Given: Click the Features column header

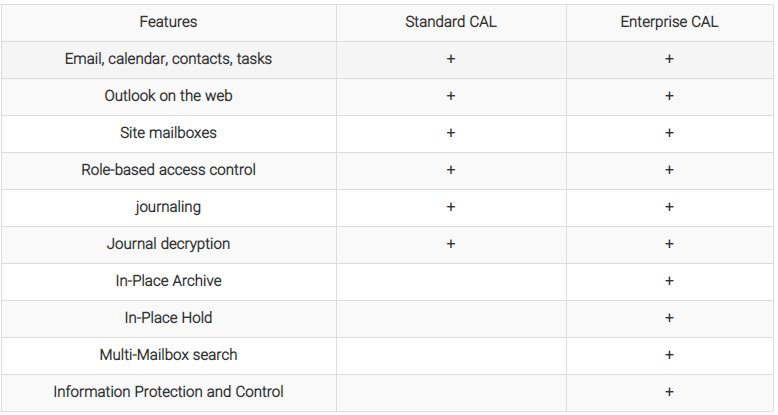Looking at the screenshot, I should (x=168, y=22).
